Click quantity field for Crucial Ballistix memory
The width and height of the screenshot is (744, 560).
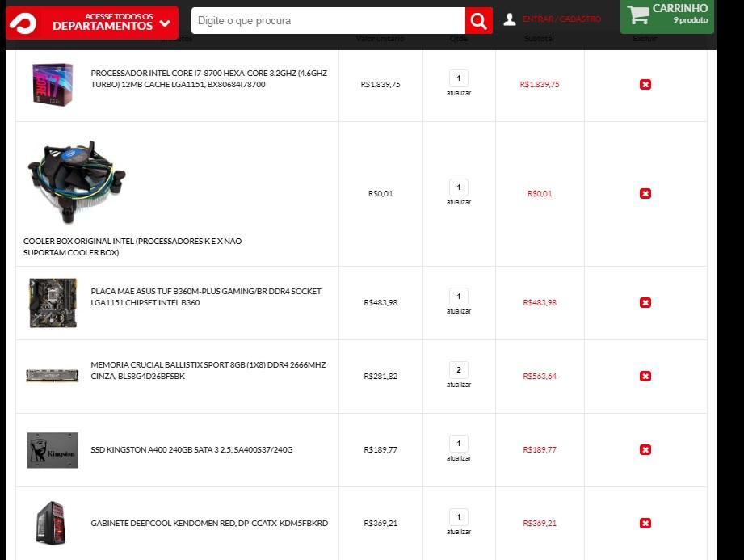459,370
